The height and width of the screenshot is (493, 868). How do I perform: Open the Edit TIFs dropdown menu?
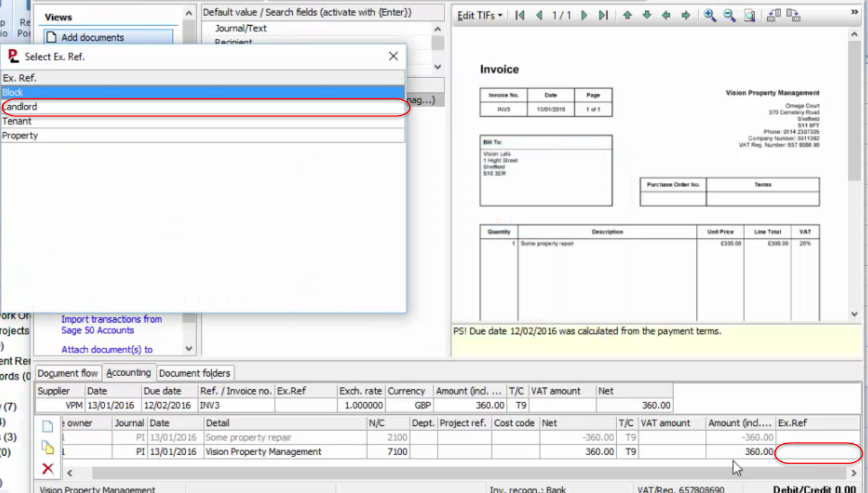pos(480,15)
